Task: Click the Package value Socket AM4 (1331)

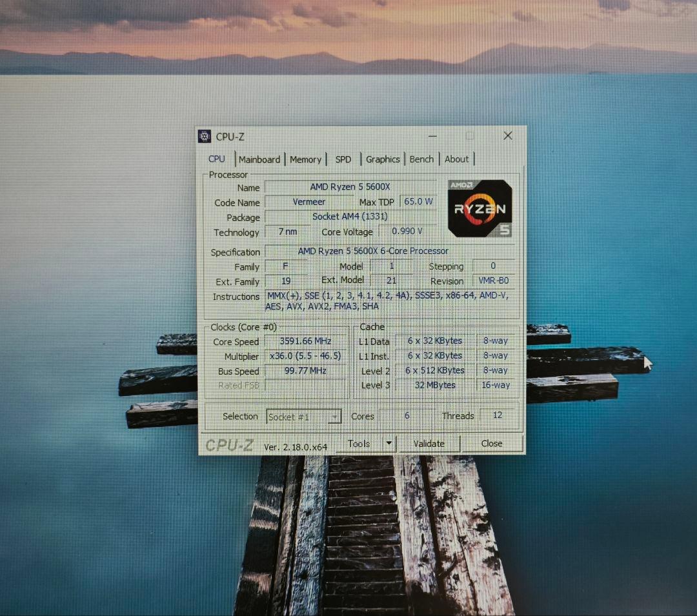Action: tap(350, 216)
